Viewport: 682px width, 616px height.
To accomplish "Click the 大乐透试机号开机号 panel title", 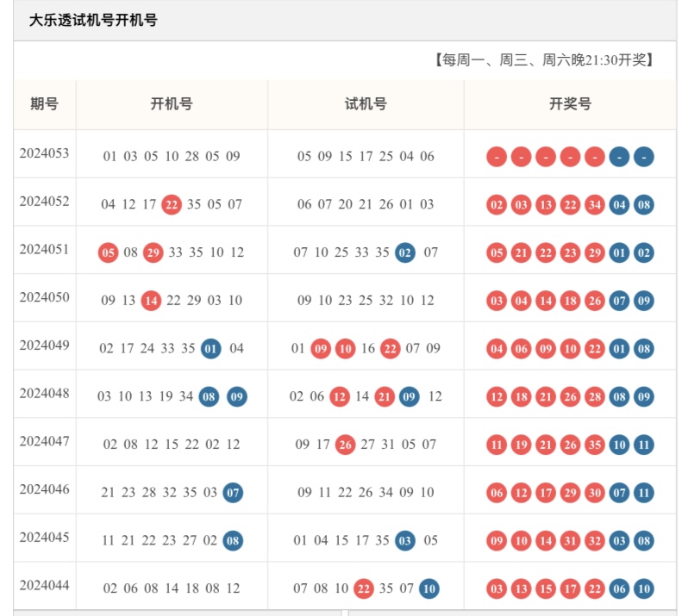I will coord(93,20).
